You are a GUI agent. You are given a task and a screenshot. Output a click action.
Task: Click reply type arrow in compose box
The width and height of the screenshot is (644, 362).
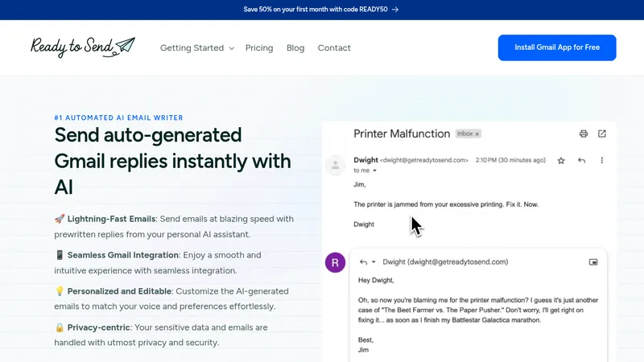[x=363, y=262]
